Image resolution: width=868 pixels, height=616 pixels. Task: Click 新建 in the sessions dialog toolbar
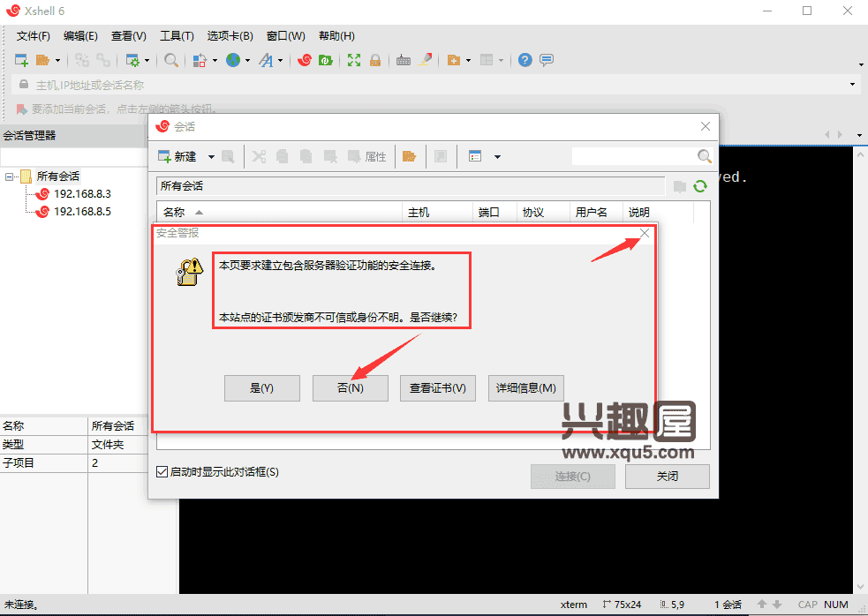177,156
